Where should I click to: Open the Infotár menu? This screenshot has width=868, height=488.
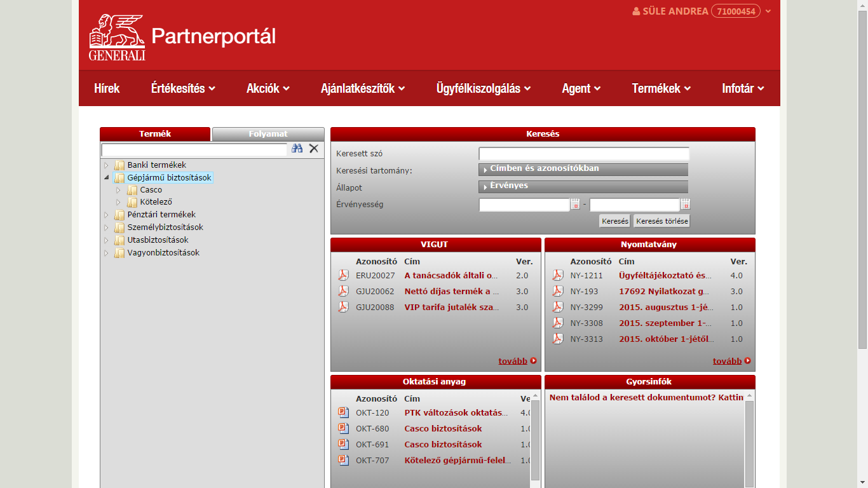click(x=743, y=88)
